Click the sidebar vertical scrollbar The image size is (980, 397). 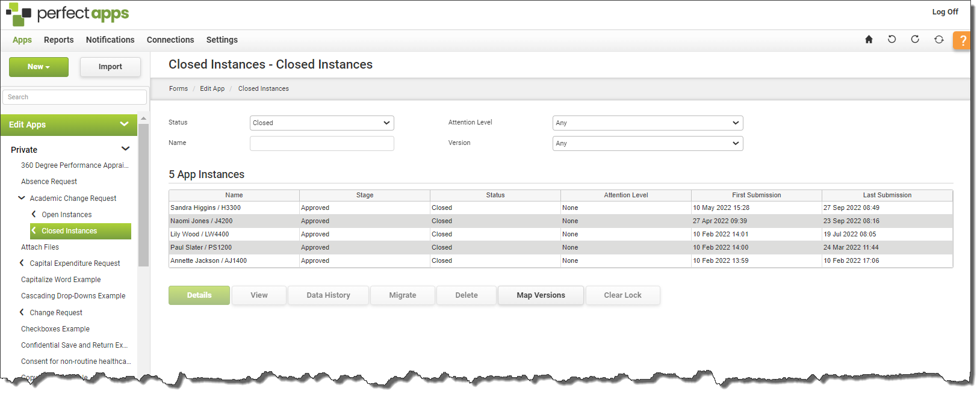pos(143,195)
